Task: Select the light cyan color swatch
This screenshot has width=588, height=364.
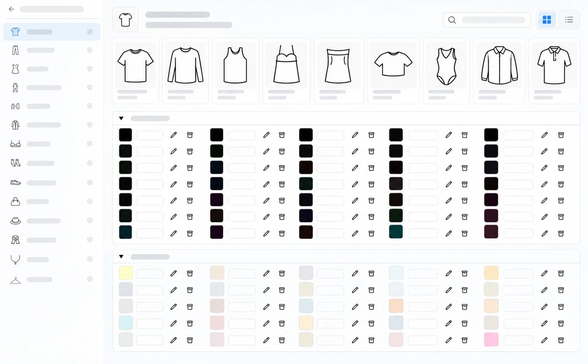Action: tap(125, 323)
